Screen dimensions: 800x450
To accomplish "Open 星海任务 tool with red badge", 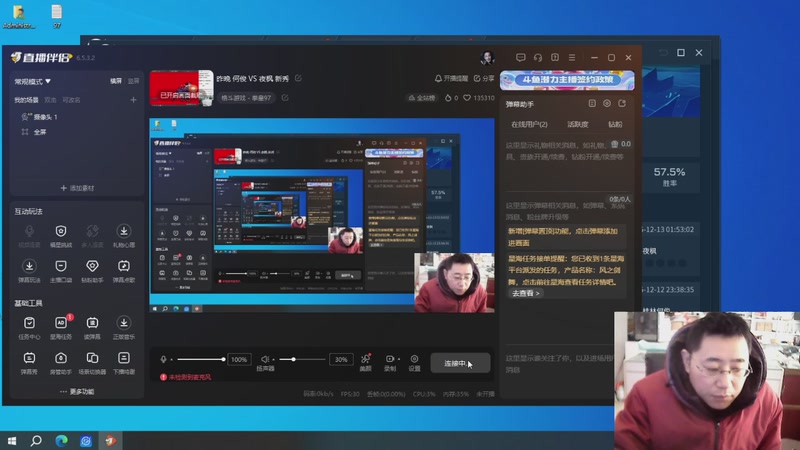I will (61, 328).
